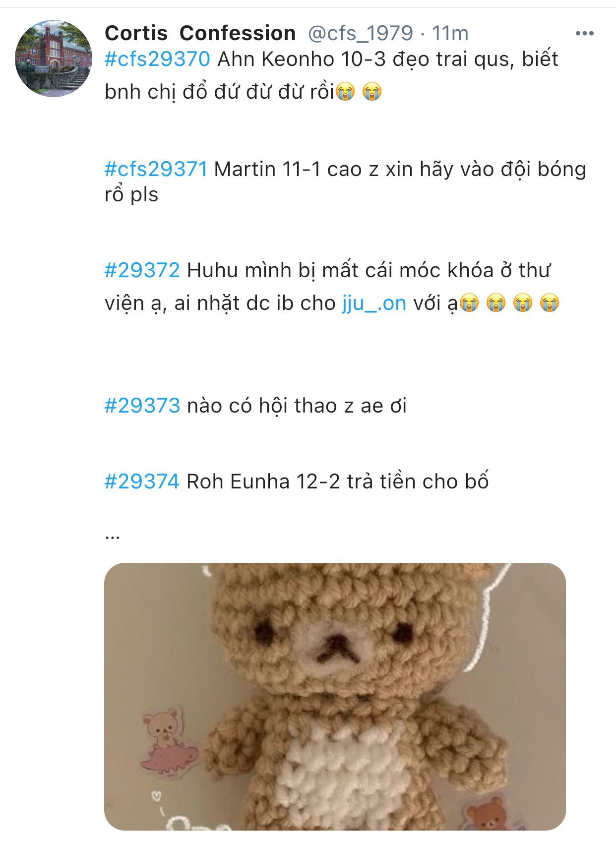
Task: Open the 11m timestamp of the tweet
Action: [450, 33]
